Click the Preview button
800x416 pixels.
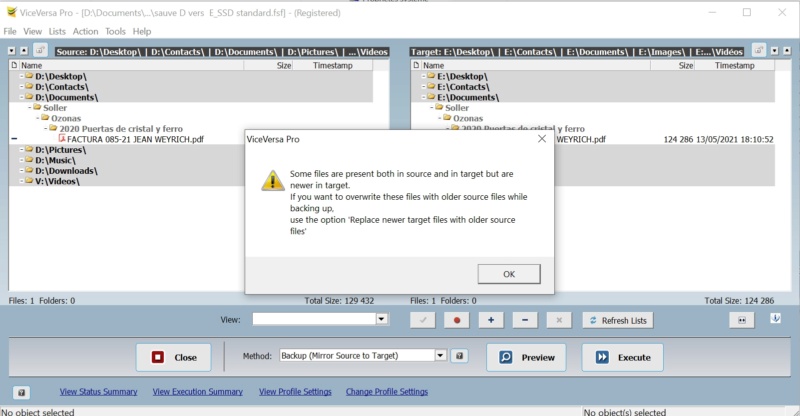(527, 357)
